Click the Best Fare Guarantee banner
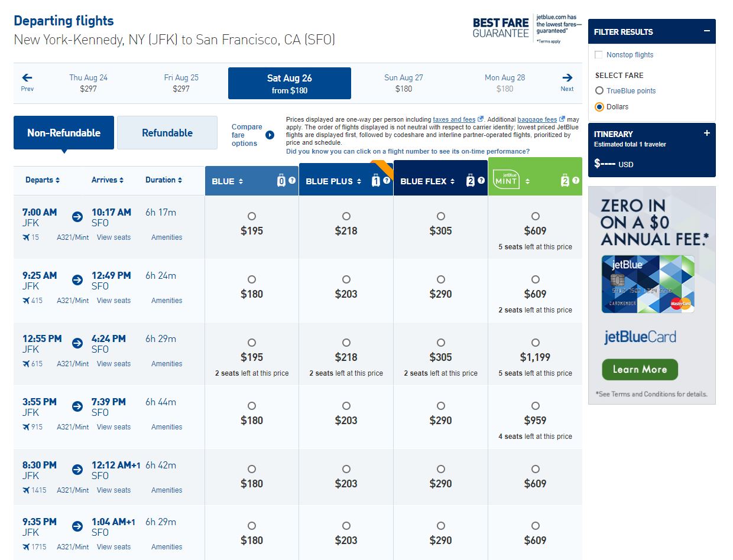 tap(527, 28)
